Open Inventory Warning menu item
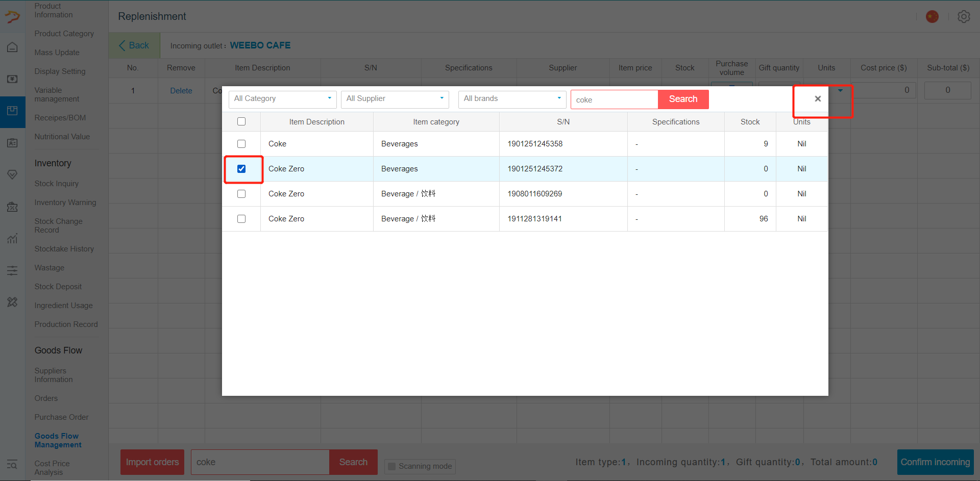This screenshot has height=481, width=980. (65, 202)
